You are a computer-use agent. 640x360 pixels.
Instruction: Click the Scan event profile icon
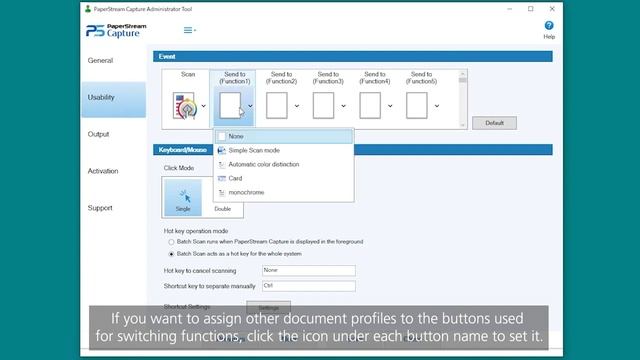(184, 106)
